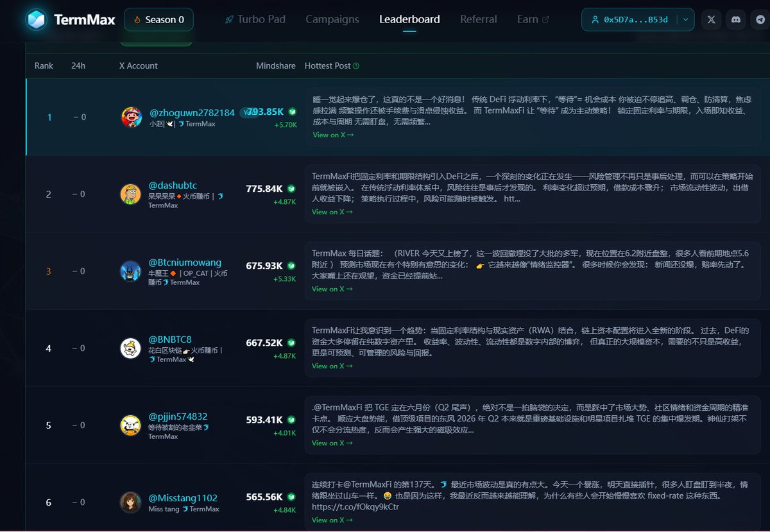Viewport: 770px width, 532px height.
Task: Click the 24h column header
Action: click(78, 65)
